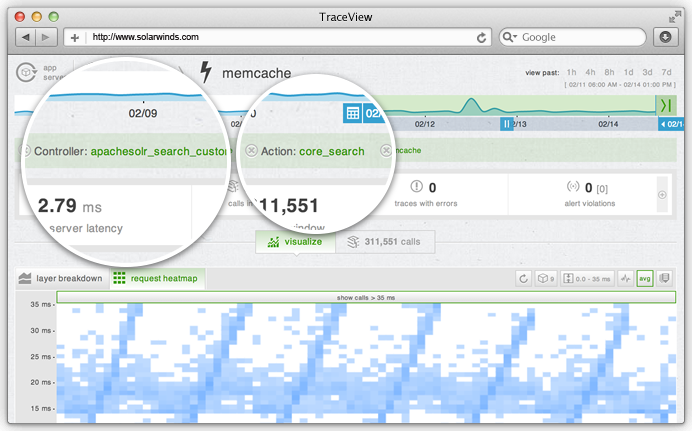
Task: Click the 02/12 timeline date label
Action: tap(425, 124)
